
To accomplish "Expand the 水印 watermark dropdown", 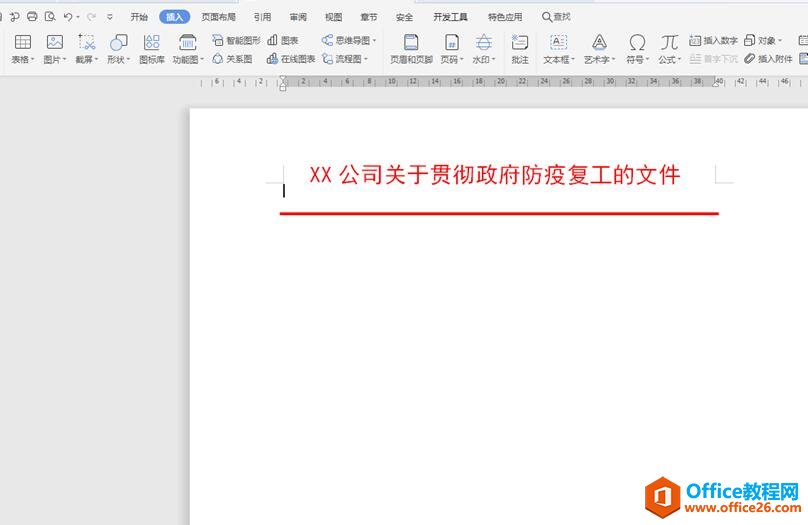I will click(x=484, y=59).
